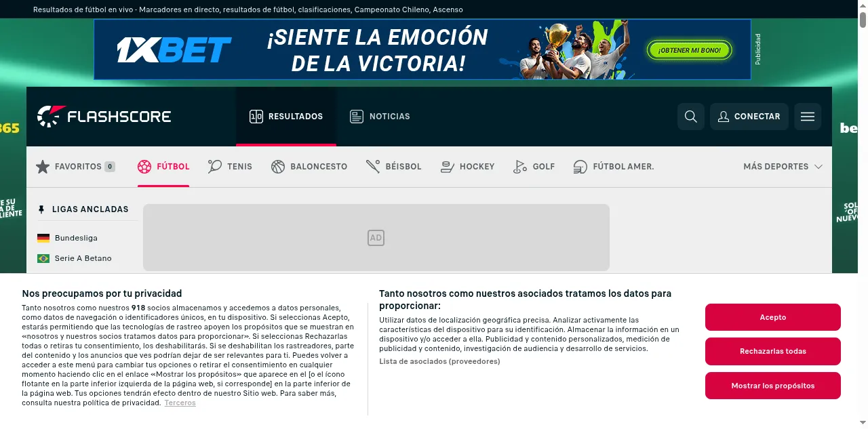868x429 pixels.
Task: Click the scoreboard icon in Resultados
Action: [x=256, y=117]
